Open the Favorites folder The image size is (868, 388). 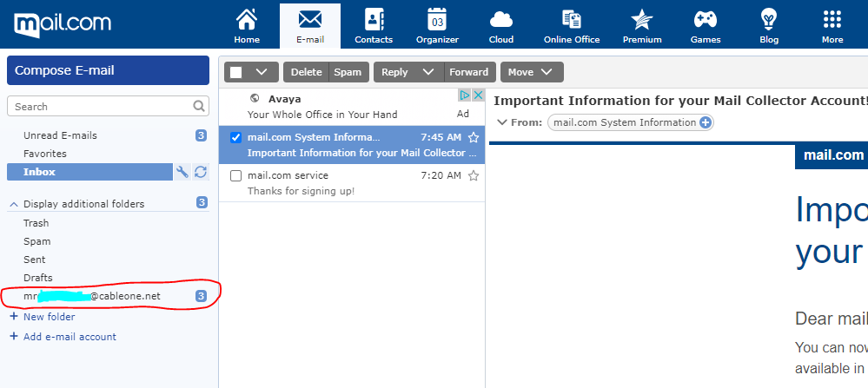[x=45, y=154]
